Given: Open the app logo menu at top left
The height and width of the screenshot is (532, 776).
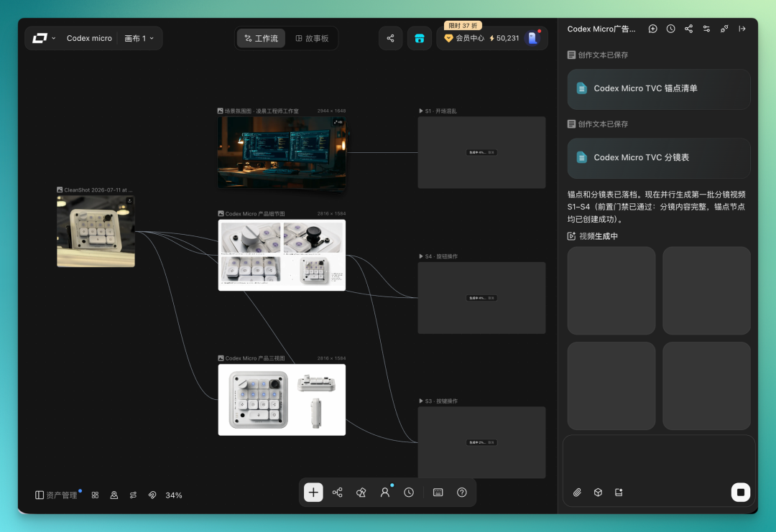Looking at the screenshot, I should (x=44, y=38).
